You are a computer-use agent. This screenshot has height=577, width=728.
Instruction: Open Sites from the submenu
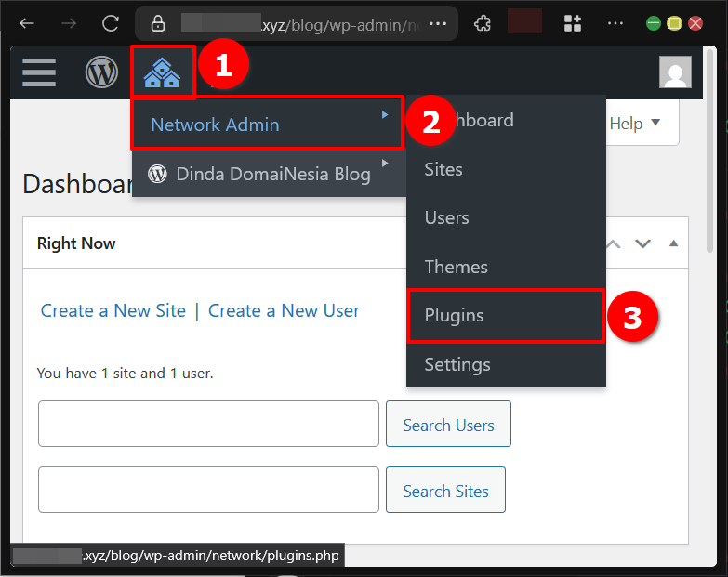[x=443, y=169]
